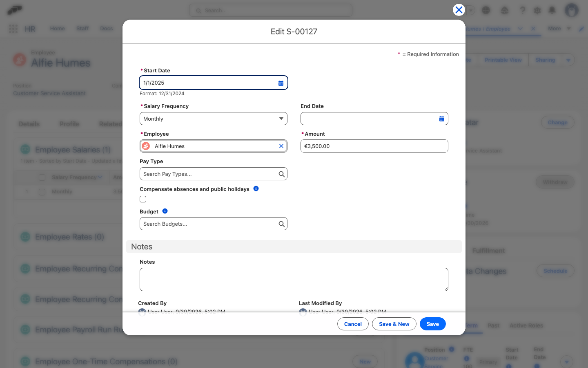Open the setup gear icon
Image resolution: width=588 pixels, height=368 pixels.
pos(537,10)
